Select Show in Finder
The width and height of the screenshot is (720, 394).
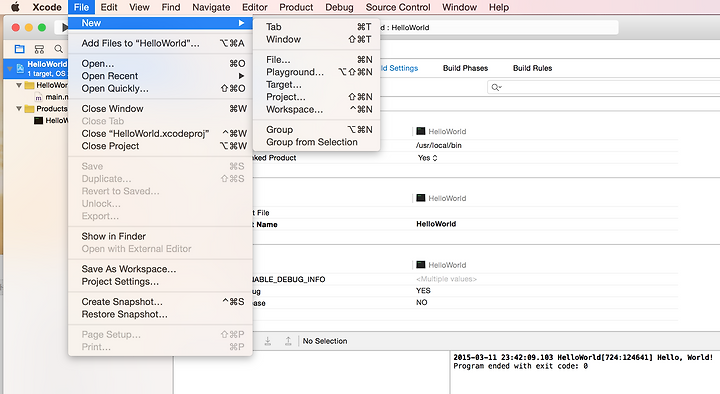[x=160, y=236]
